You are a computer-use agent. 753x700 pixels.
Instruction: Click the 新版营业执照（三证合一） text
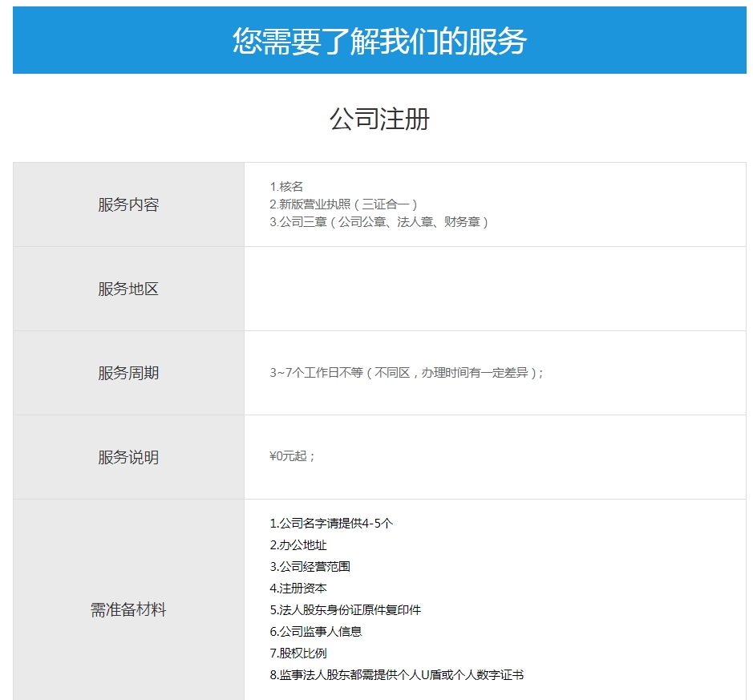(x=341, y=204)
